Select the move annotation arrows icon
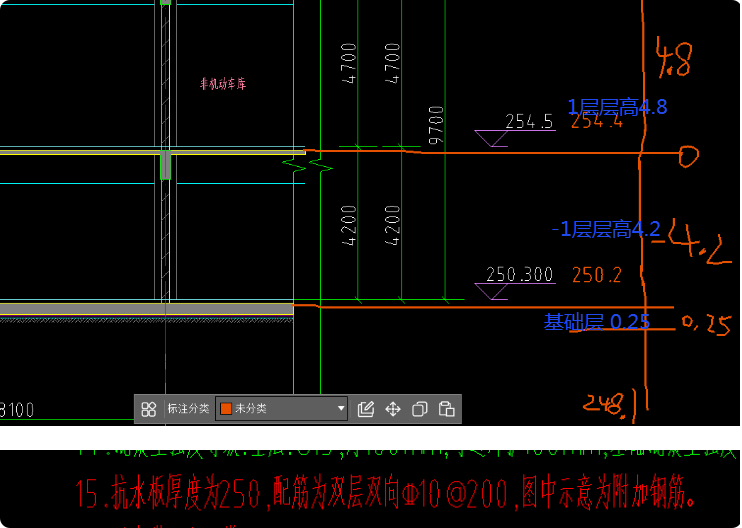The image size is (742, 528). (x=393, y=409)
